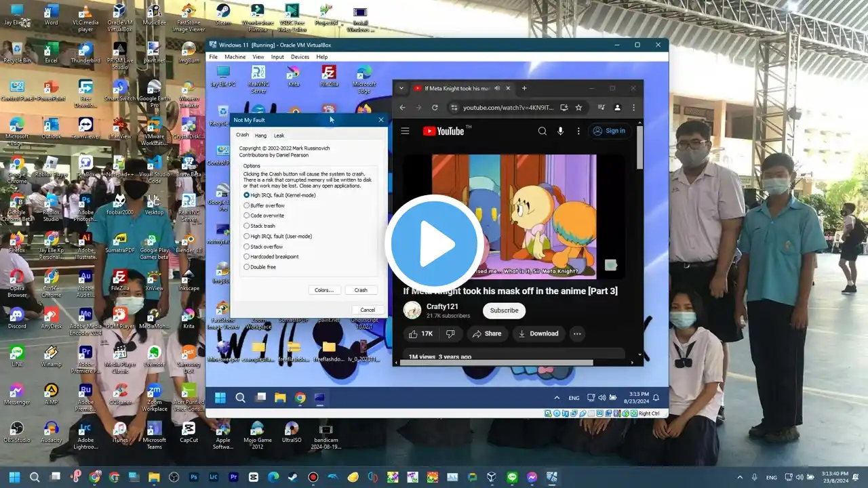Dislike the video with thumbs down
Image resolution: width=868 pixels, height=488 pixels.
(x=450, y=333)
